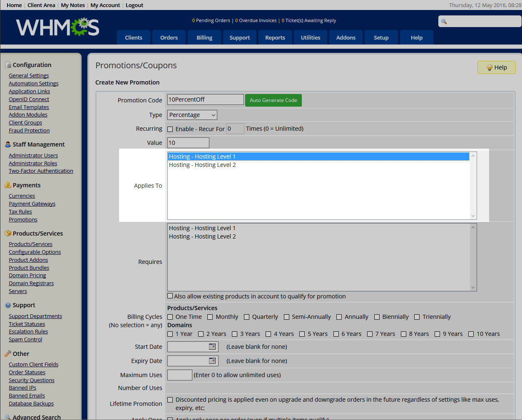Open the Start Date calendar picker
The width and height of the screenshot is (522, 420).
(x=212, y=346)
